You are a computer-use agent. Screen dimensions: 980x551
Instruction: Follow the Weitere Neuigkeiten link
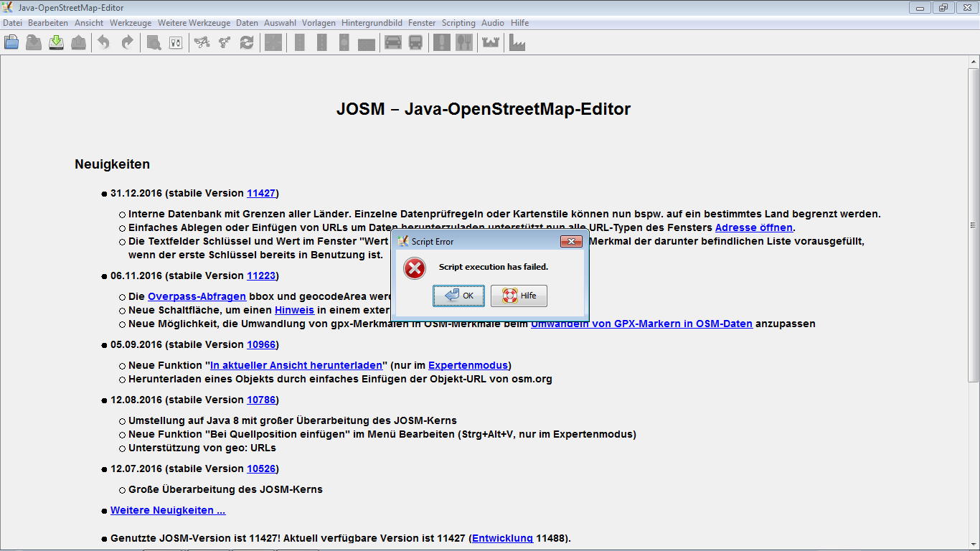168,510
